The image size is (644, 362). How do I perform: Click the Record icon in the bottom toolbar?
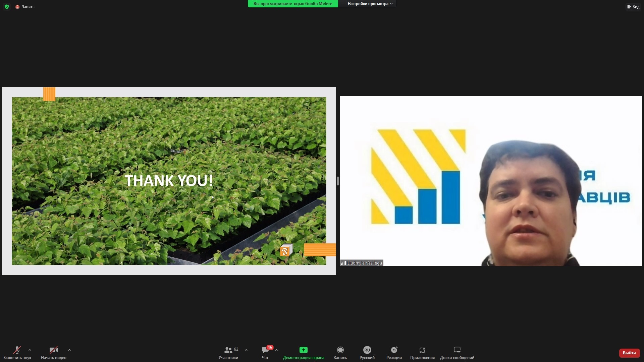coord(340,350)
